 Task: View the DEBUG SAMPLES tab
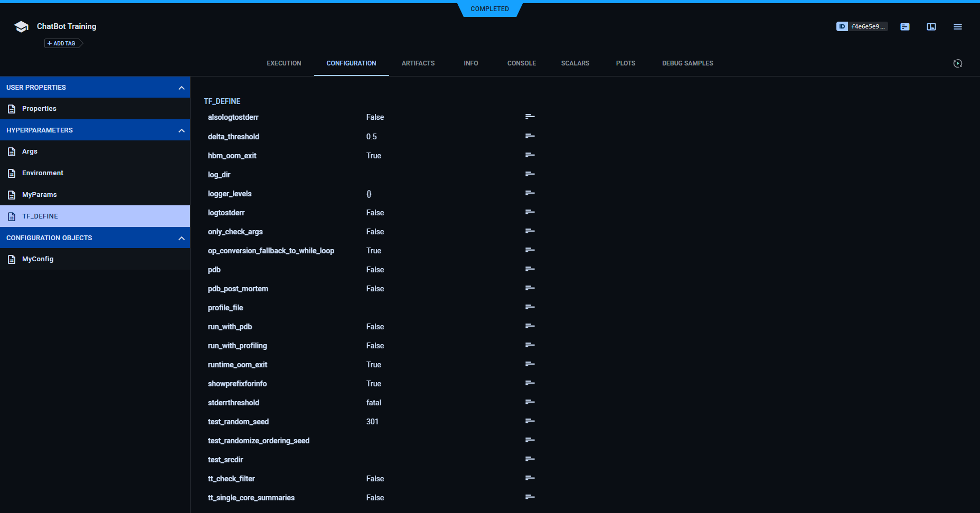pos(687,63)
